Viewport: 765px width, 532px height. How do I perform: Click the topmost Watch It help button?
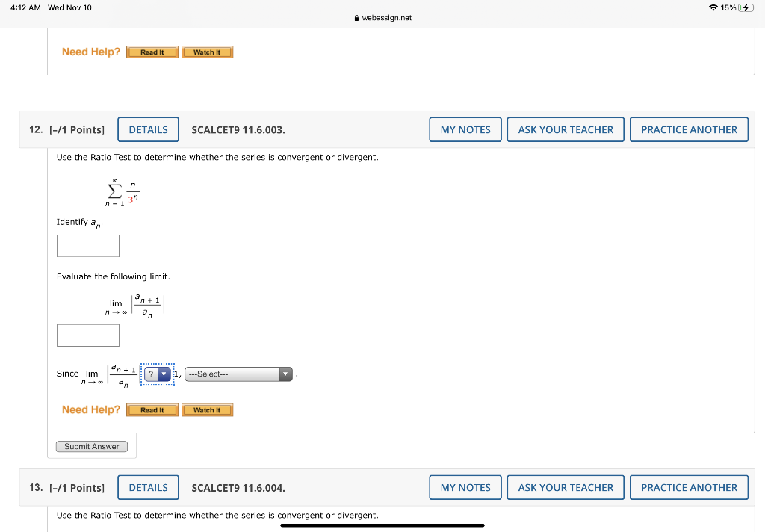point(207,52)
